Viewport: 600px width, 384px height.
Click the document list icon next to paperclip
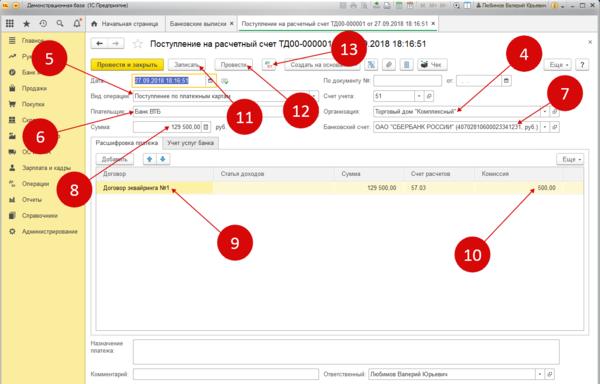(x=406, y=65)
